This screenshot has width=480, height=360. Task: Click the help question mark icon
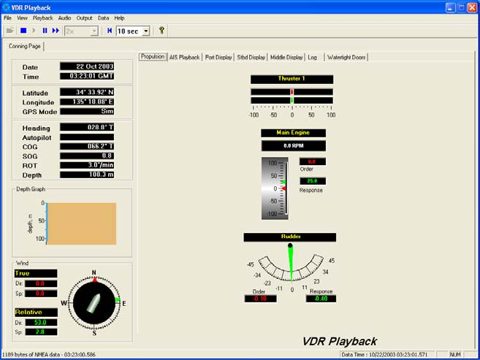click(x=162, y=30)
